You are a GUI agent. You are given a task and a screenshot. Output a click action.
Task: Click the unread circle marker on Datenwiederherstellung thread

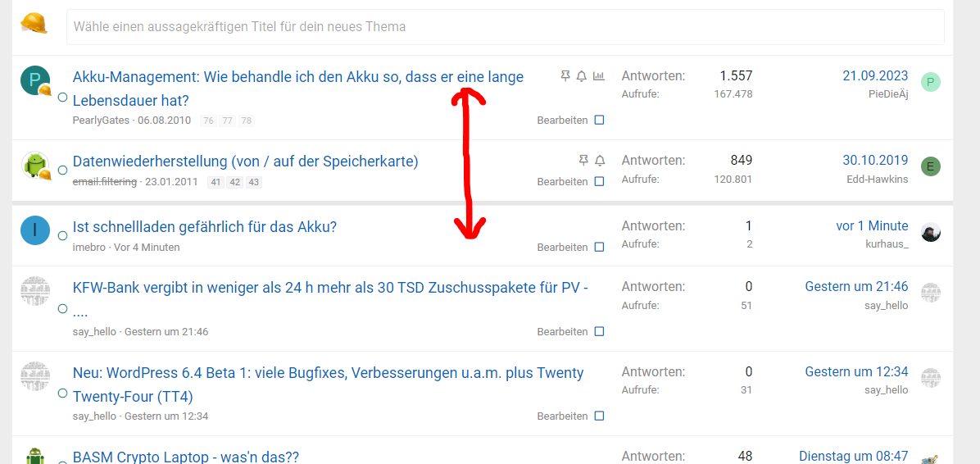62,170
